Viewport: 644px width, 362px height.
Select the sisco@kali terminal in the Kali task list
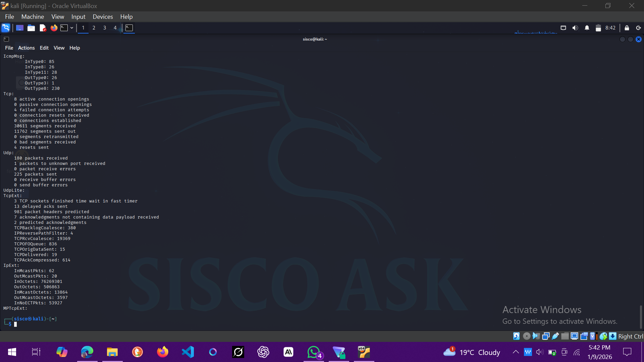coord(129,28)
